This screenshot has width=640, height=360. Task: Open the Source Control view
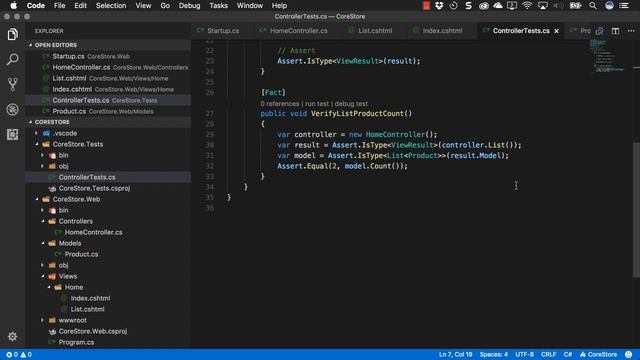pyautogui.click(x=12, y=84)
